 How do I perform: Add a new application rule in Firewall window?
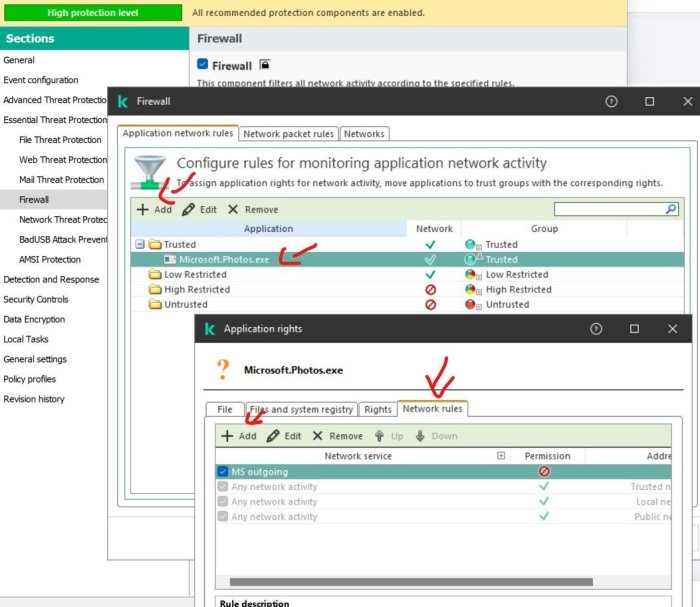[154, 209]
